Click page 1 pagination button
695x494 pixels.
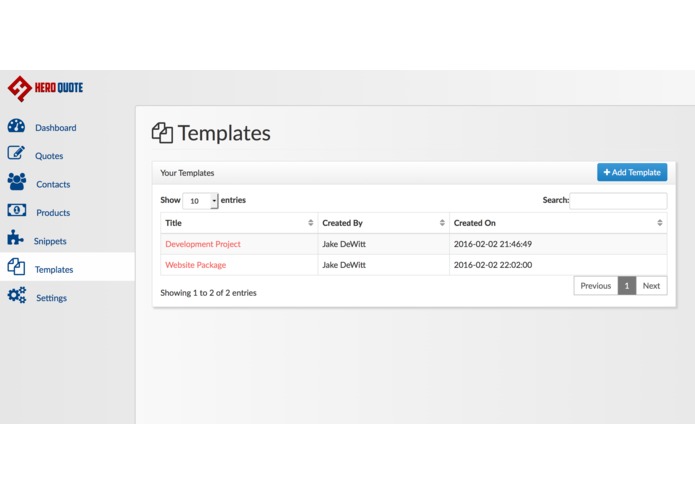pos(627,286)
